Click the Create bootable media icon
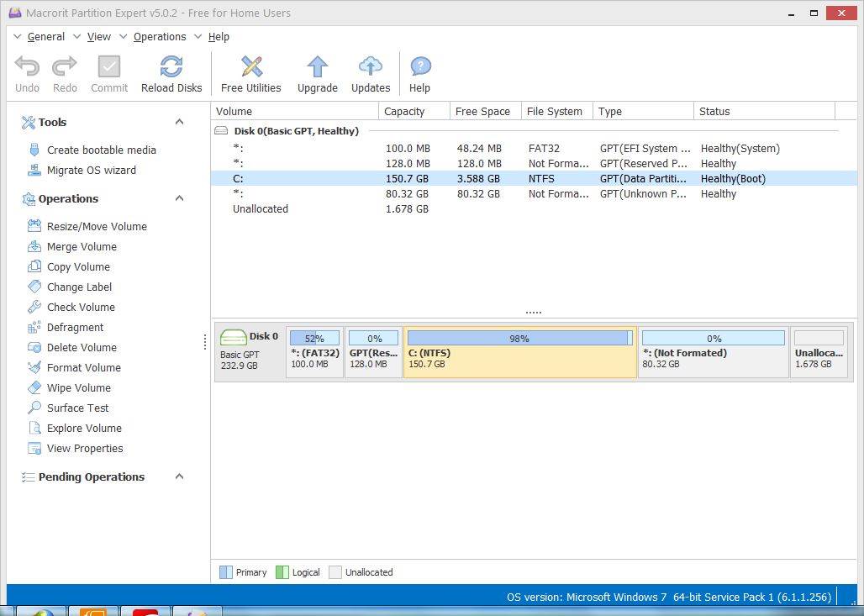The height and width of the screenshot is (616, 864). click(x=34, y=150)
